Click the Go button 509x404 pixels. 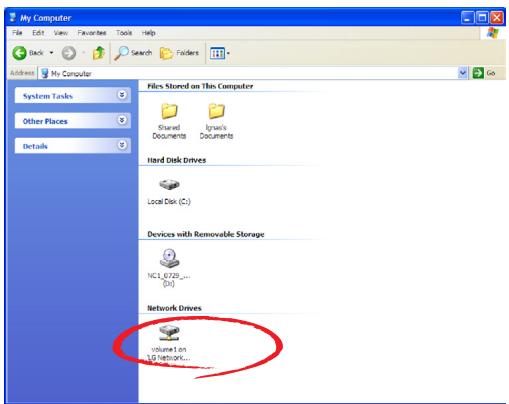click(x=484, y=73)
